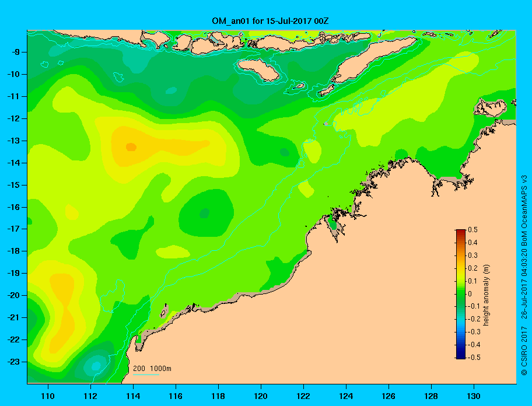Screen dimensions: 532x406
Task: Click the '-14' latitude axis label
Action: 13,163
